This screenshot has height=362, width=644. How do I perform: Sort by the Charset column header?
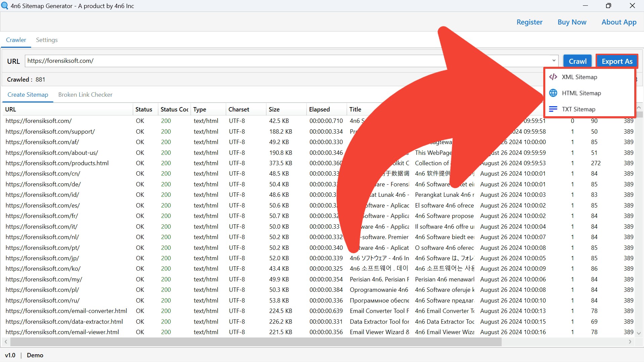(246, 109)
